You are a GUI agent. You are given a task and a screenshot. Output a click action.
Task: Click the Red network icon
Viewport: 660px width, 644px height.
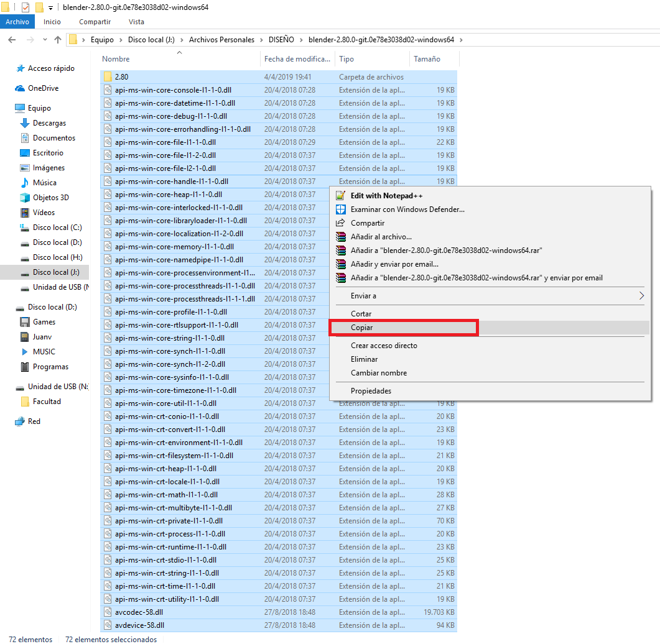click(x=20, y=421)
